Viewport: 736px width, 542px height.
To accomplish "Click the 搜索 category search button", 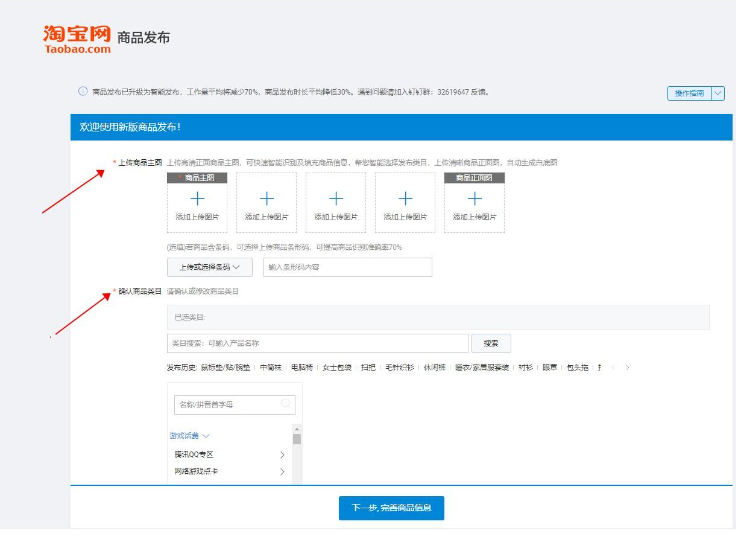I will pyautogui.click(x=490, y=343).
